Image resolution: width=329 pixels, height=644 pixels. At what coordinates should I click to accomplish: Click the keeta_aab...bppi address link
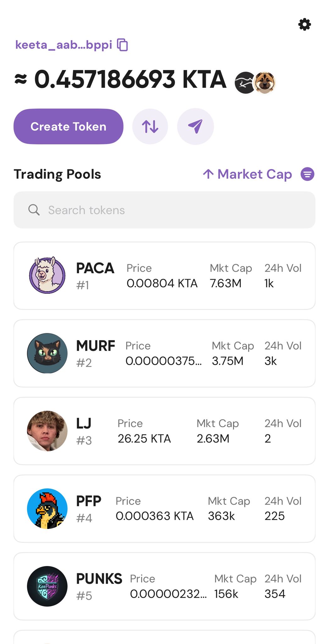64,45
